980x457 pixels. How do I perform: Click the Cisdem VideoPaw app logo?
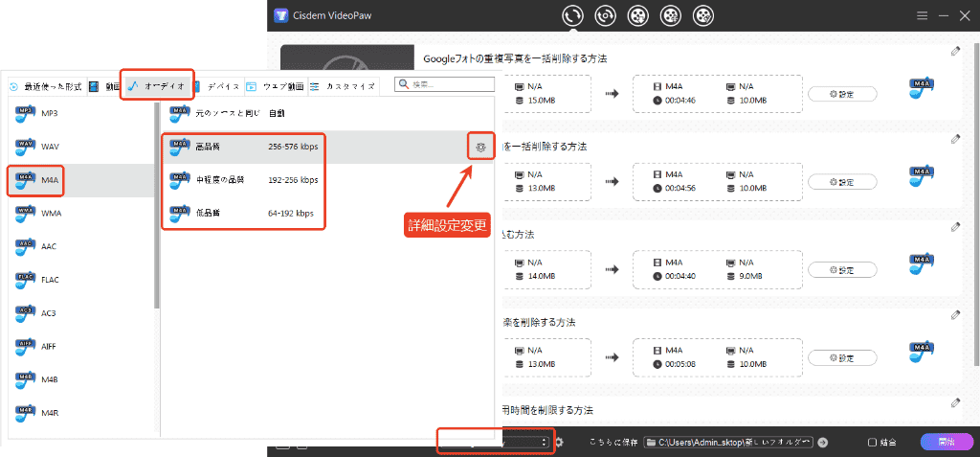[x=280, y=15]
